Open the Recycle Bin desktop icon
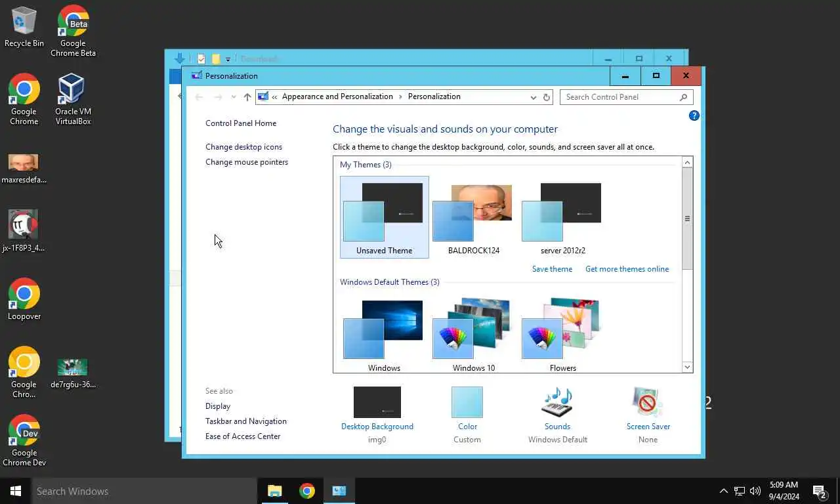Screen dimensions: 840x504 click(x=24, y=28)
